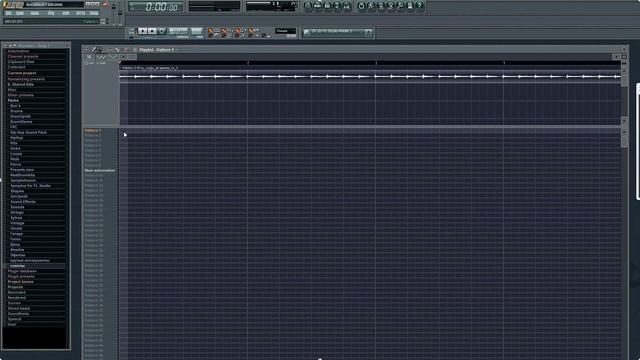Collapse the Packs folder
640x360 pixels.
point(13,100)
